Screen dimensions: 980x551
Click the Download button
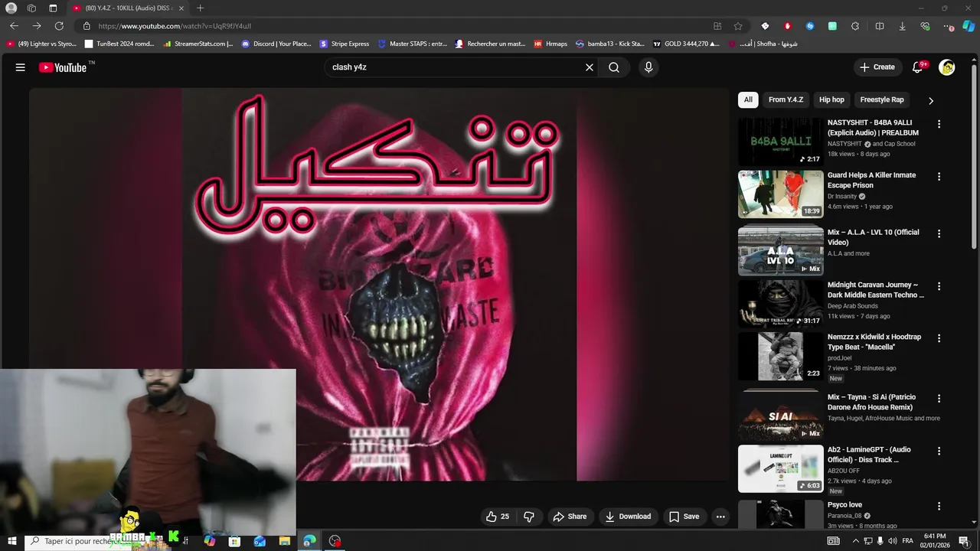click(628, 517)
